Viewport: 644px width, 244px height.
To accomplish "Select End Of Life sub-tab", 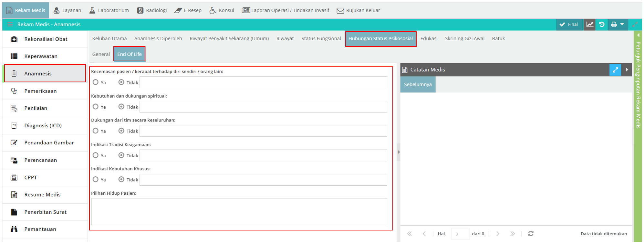I will click(x=130, y=54).
